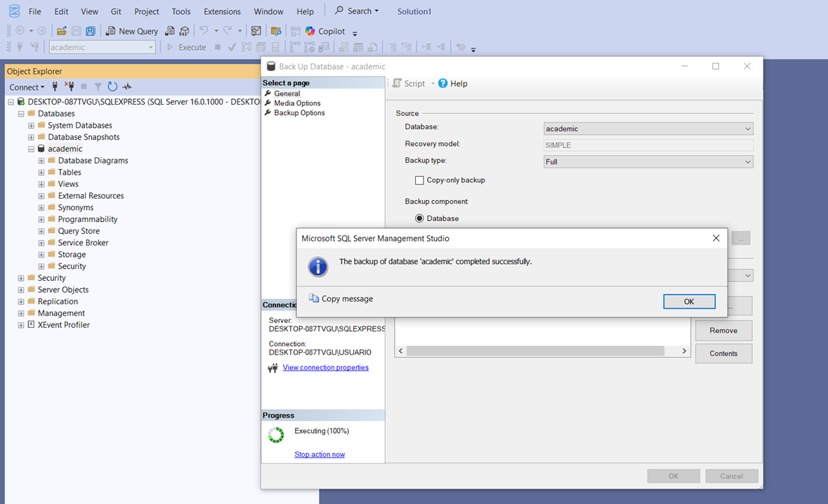Click the Save All toolbar icon
Image resolution: width=828 pixels, height=504 pixels.
tap(91, 31)
